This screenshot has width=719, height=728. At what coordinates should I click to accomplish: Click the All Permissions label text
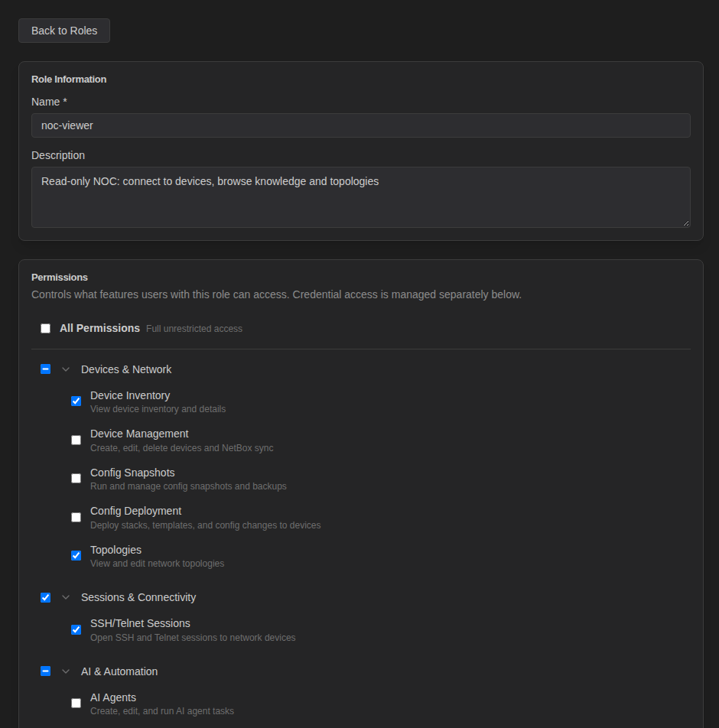(100, 328)
